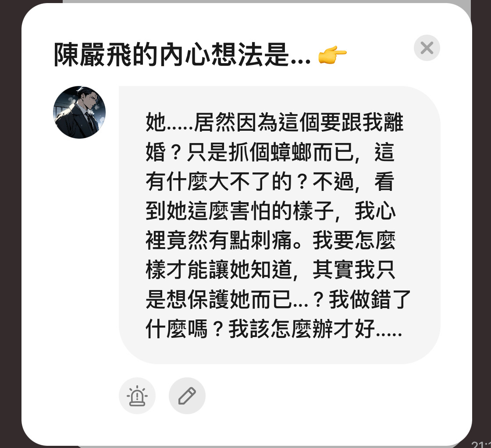Click the dark strip right of the dialog
Image resolution: width=491 pixels, height=448 pixels.
[482, 219]
